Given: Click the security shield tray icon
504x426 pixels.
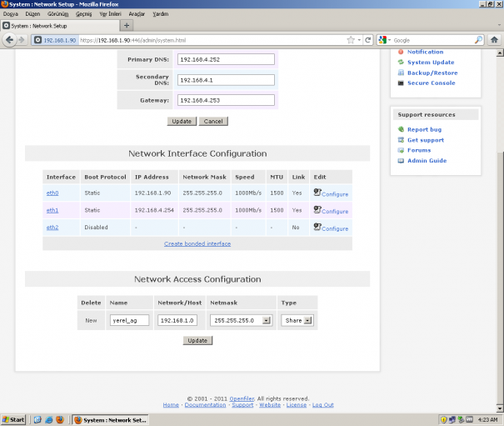Looking at the screenshot, I should point(444,420).
